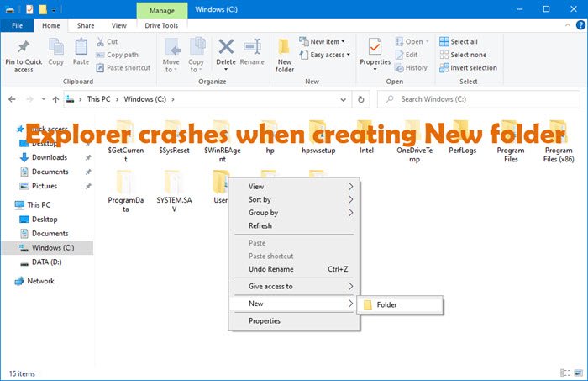Click Select none
Image resolution: width=588 pixels, height=381 pixels.
click(x=463, y=55)
